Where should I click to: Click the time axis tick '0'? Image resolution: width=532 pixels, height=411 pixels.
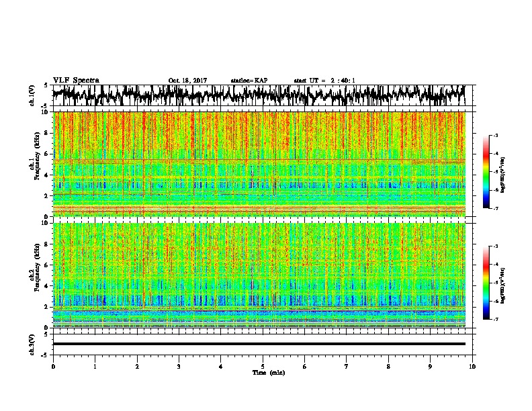pyautogui.click(x=53, y=367)
